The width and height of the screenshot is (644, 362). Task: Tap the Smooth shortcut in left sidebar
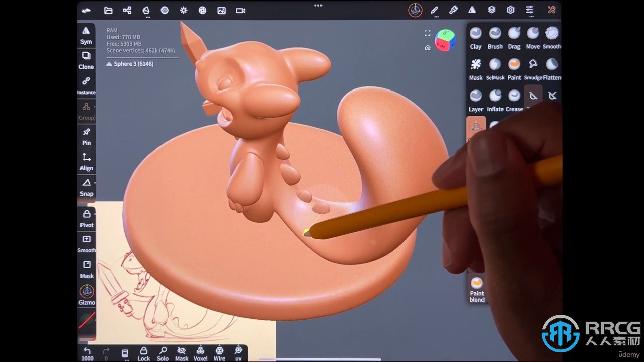click(87, 244)
